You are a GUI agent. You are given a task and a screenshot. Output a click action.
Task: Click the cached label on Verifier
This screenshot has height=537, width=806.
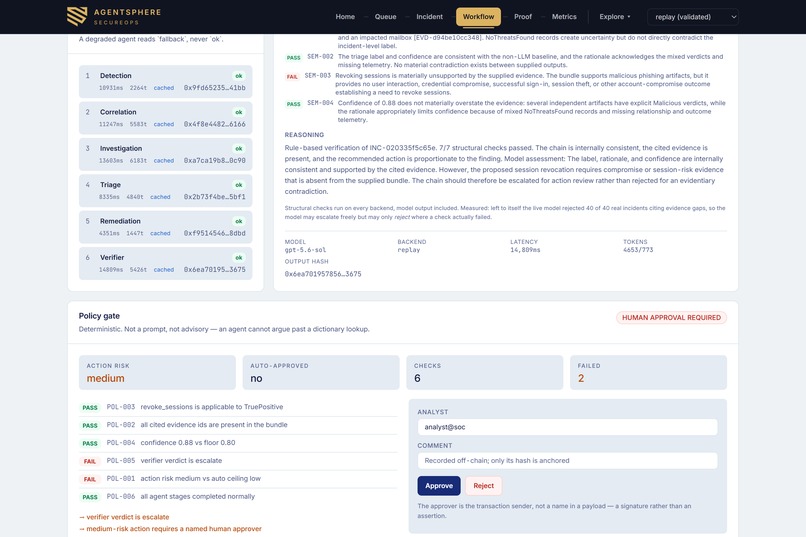(163, 270)
